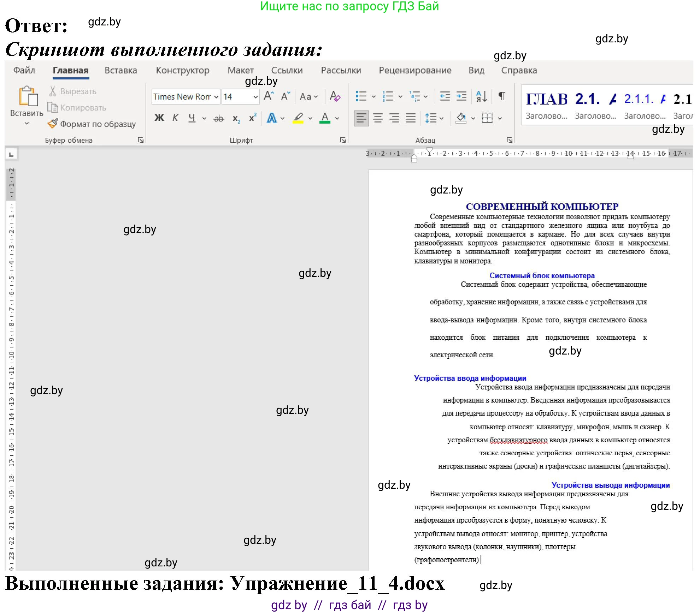Open the sort icon (АЯ↓)
This screenshot has height=613, width=700.
(x=482, y=96)
